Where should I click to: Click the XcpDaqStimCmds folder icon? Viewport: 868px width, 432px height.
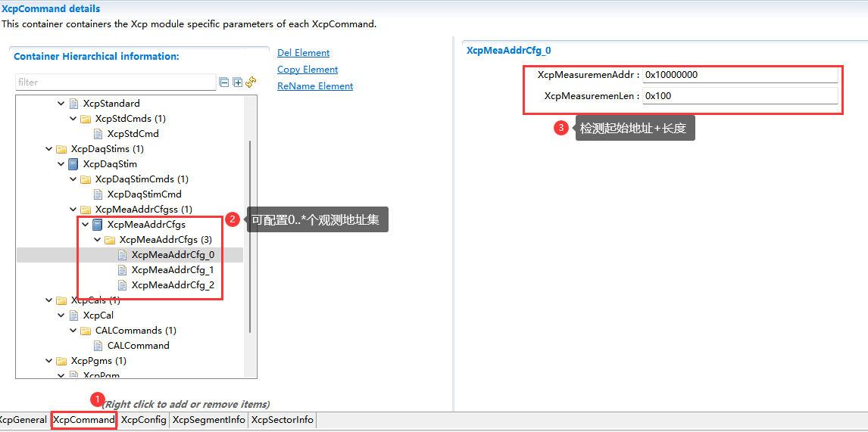coord(86,179)
